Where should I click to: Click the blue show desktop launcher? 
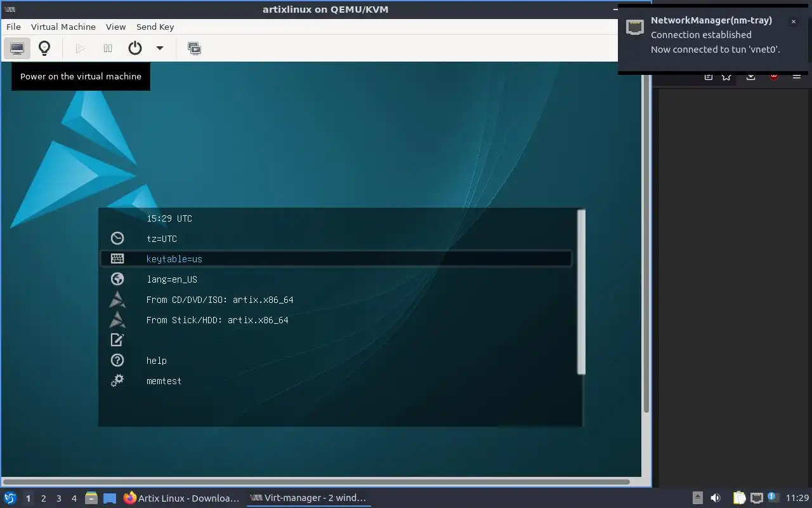110,498
